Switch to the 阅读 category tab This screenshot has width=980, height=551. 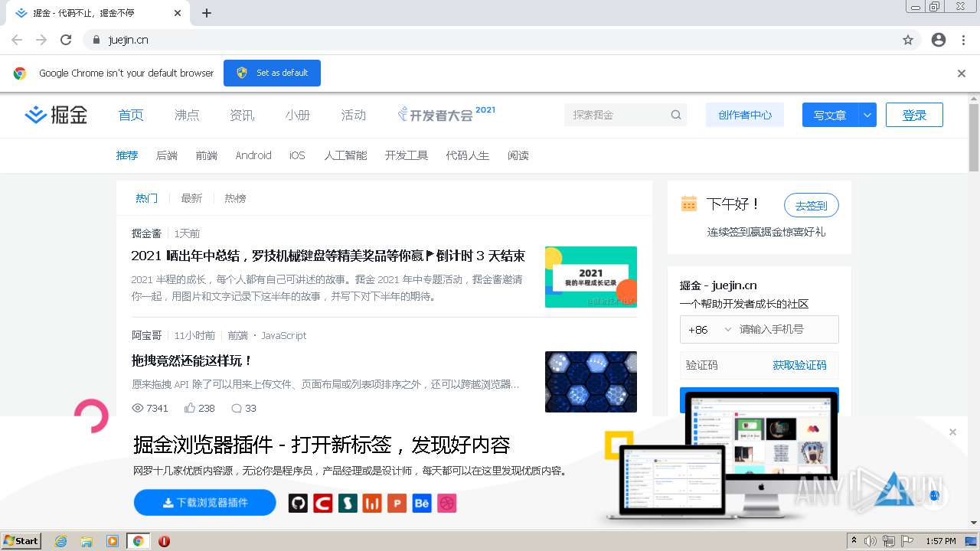(x=518, y=155)
